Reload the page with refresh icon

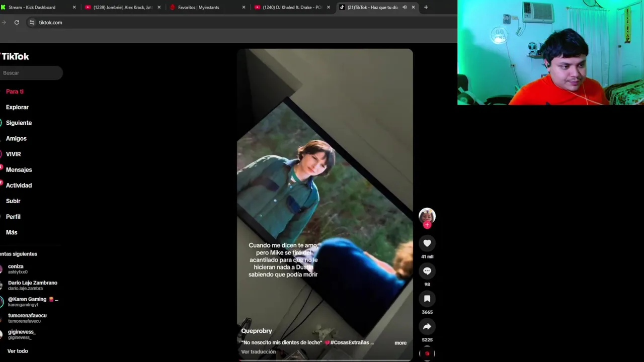[17, 22]
